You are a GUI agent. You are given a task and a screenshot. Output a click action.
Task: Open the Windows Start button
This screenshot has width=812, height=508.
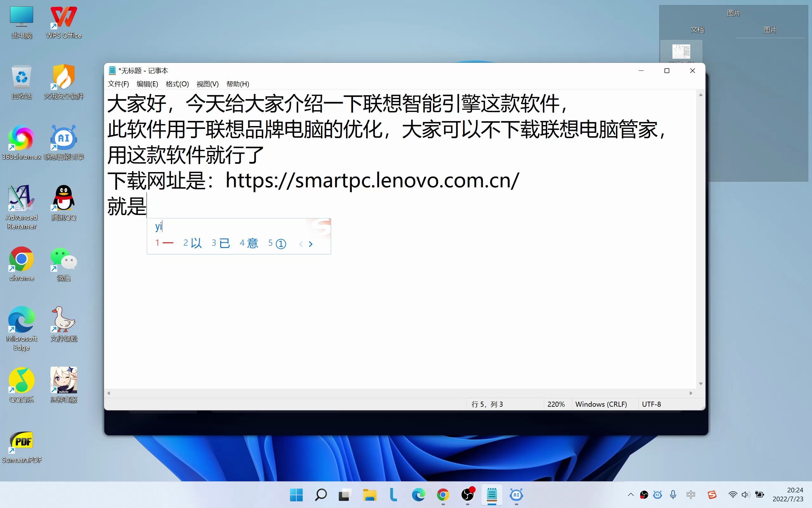click(x=296, y=495)
